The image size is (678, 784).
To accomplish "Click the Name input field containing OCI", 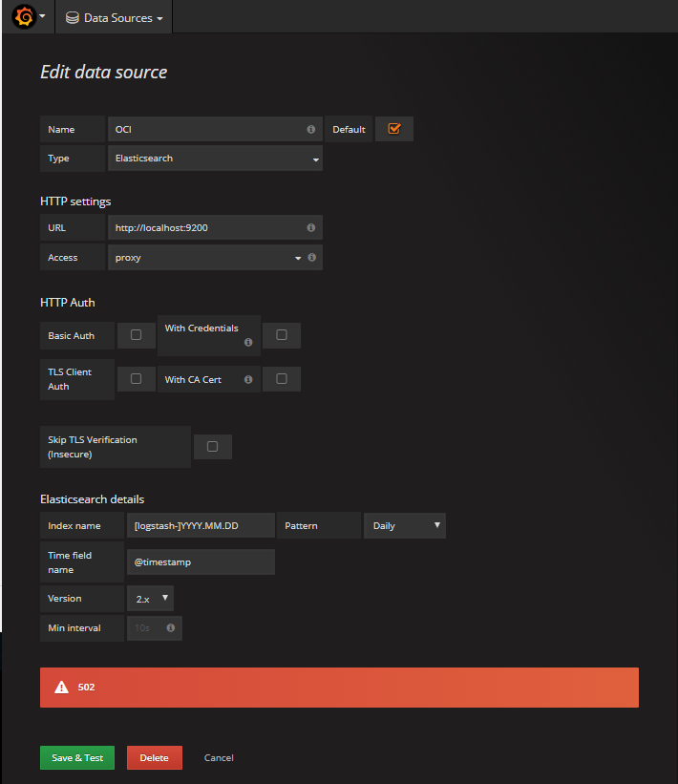I will click(x=215, y=129).
